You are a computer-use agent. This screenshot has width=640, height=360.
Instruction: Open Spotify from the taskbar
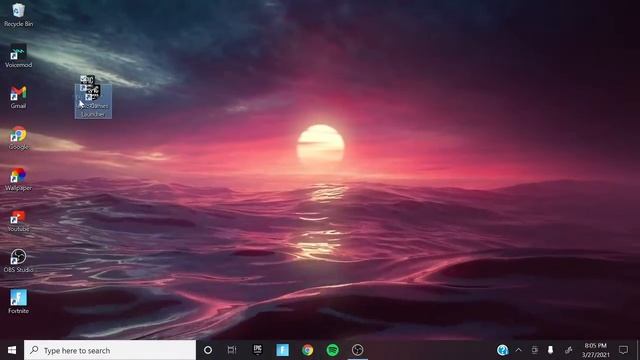tap(332, 350)
